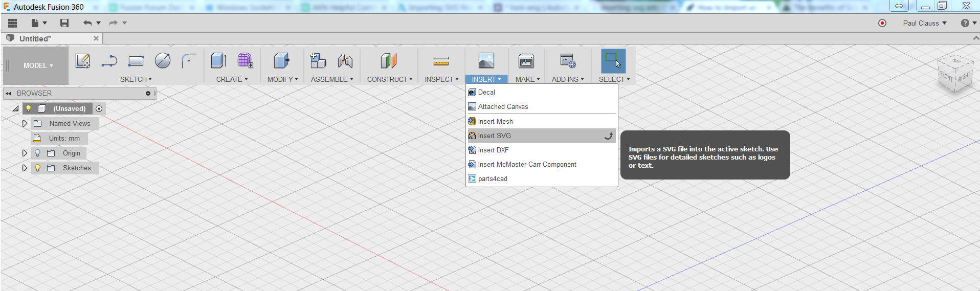Click the Browser panel minimize dot
980x291 pixels.
pos(148,93)
